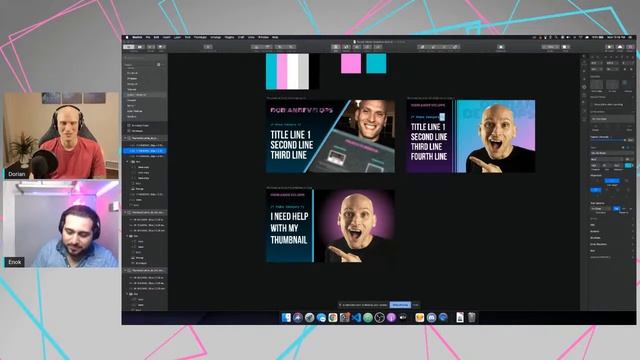640x360 pixels.
Task: Expand the Fills section in inspector
Action: (612, 225)
